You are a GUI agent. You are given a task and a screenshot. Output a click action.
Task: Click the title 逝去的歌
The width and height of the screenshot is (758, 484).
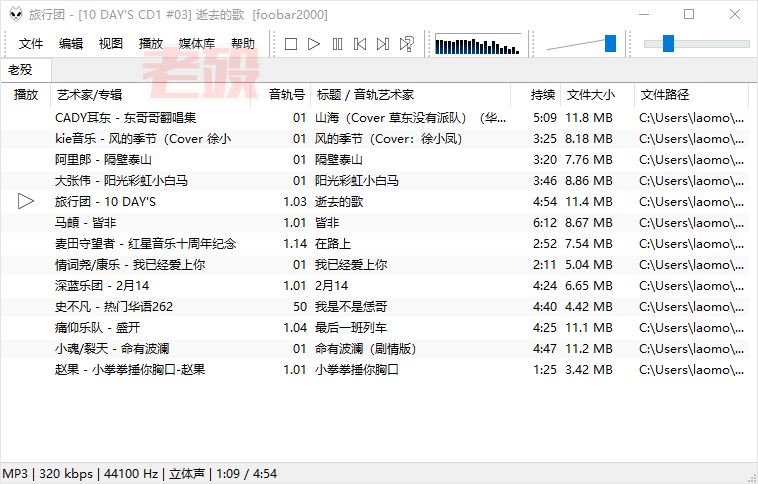point(339,202)
